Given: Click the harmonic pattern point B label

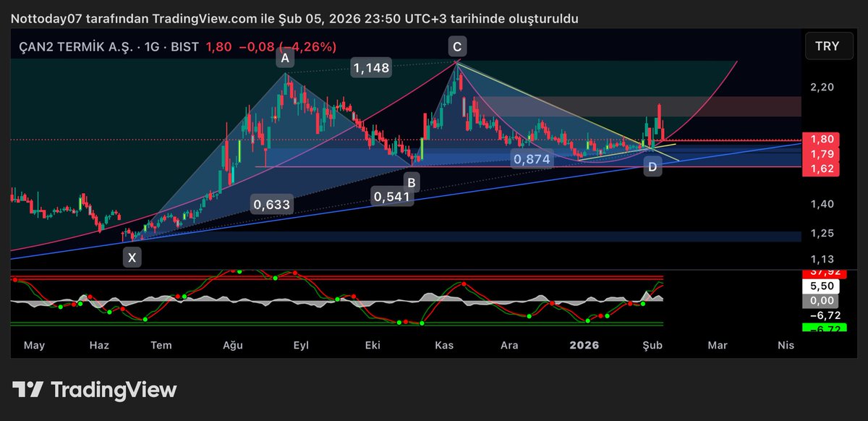Looking at the screenshot, I should [x=411, y=181].
